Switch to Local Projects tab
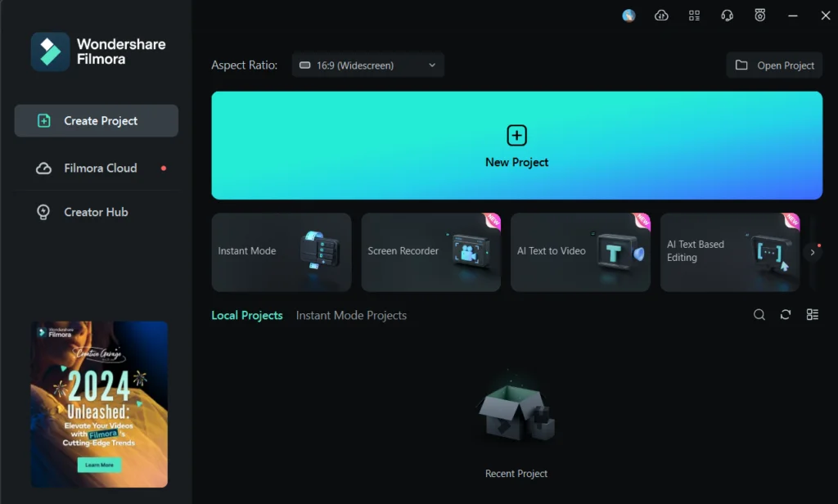838x504 pixels. click(247, 315)
